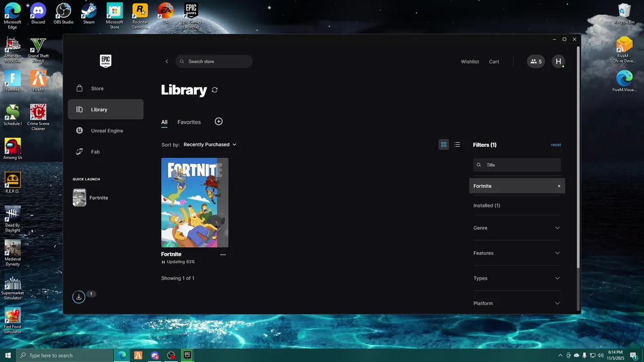The width and height of the screenshot is (644, 362).
Task: Open the Store section
Action: [x=106, y=88]
